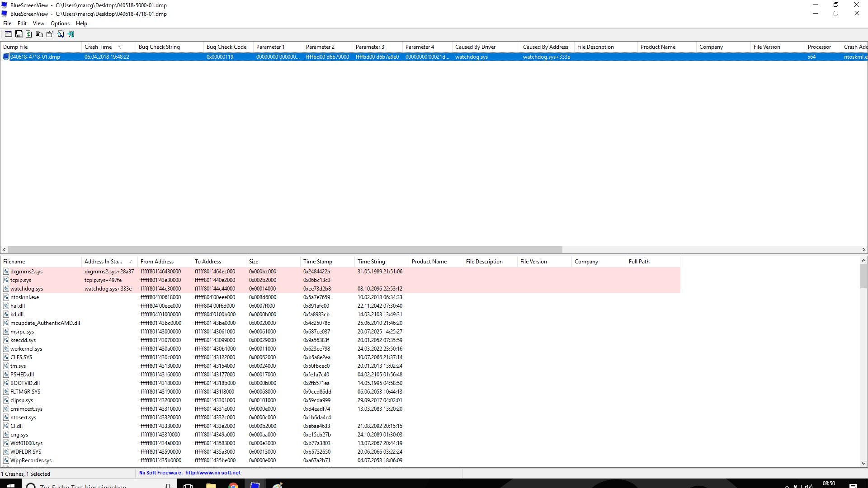The height and width of the screenshot is (488, 868).
Task: Click the Find magnifier toolbar icon
Action: pyautogui.click(x=61, y=34)
